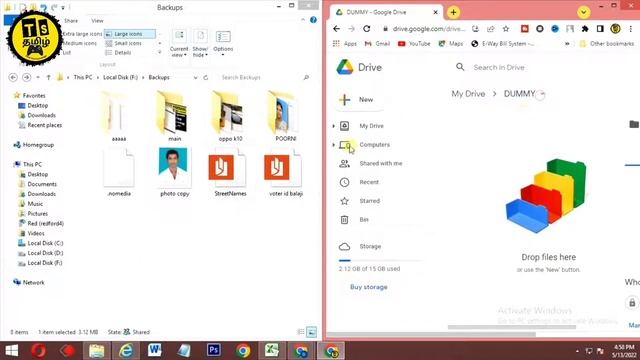Select the main folder
The height and width of the screenshot is (360, 640).
click(175, 116)
